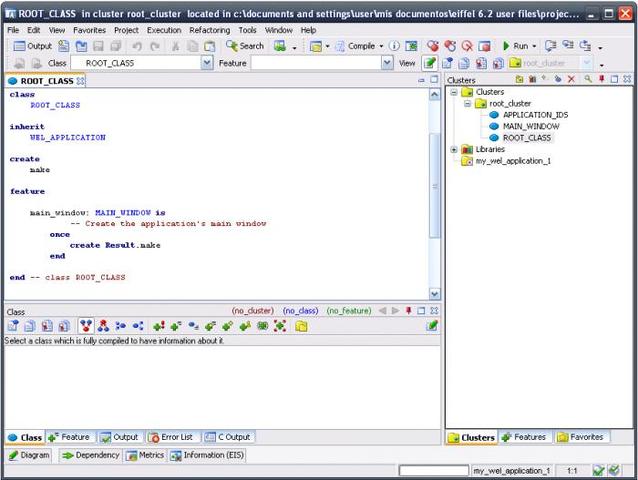Click the Cut scissors icon
Screen dimensions: 638x480
click(175, 46)
